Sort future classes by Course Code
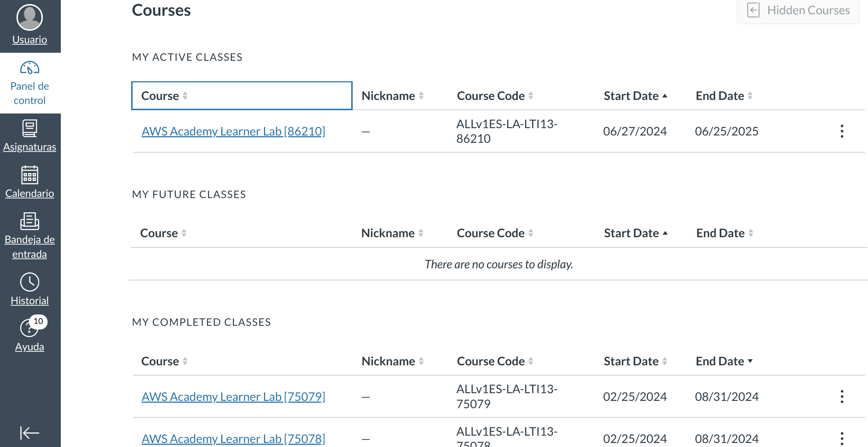This screenshot has height=447, width=868. pos(495,233)
